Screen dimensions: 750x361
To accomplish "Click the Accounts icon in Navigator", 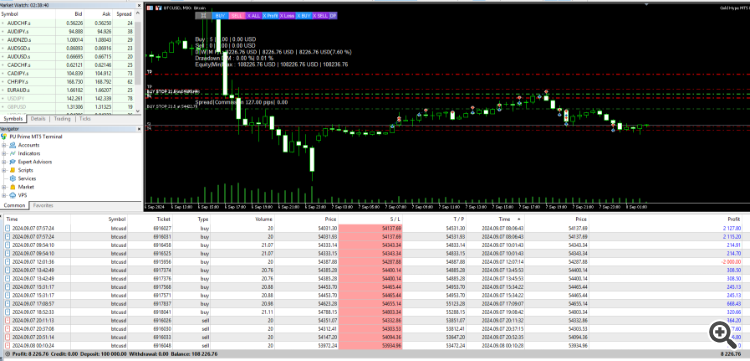I will [x=12, y=145].
